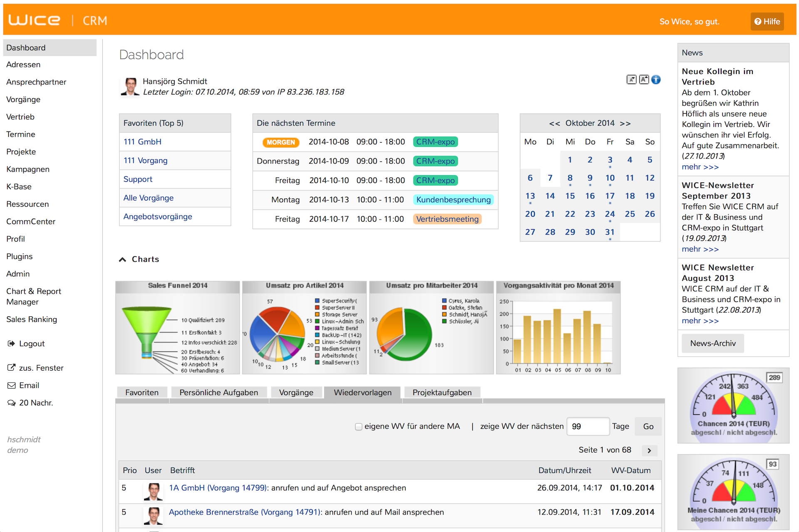Click user photo in 1A GmbH row
The image size is (799, 532).
153,491
